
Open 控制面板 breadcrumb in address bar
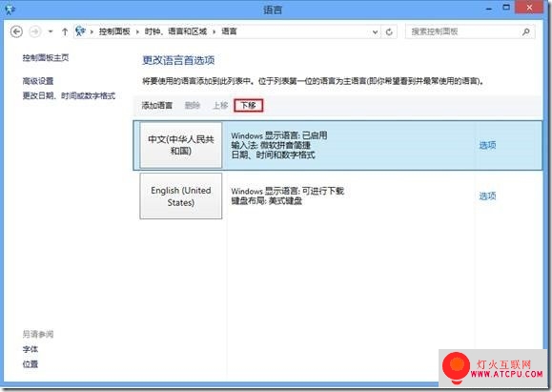[x=114, y=31]
